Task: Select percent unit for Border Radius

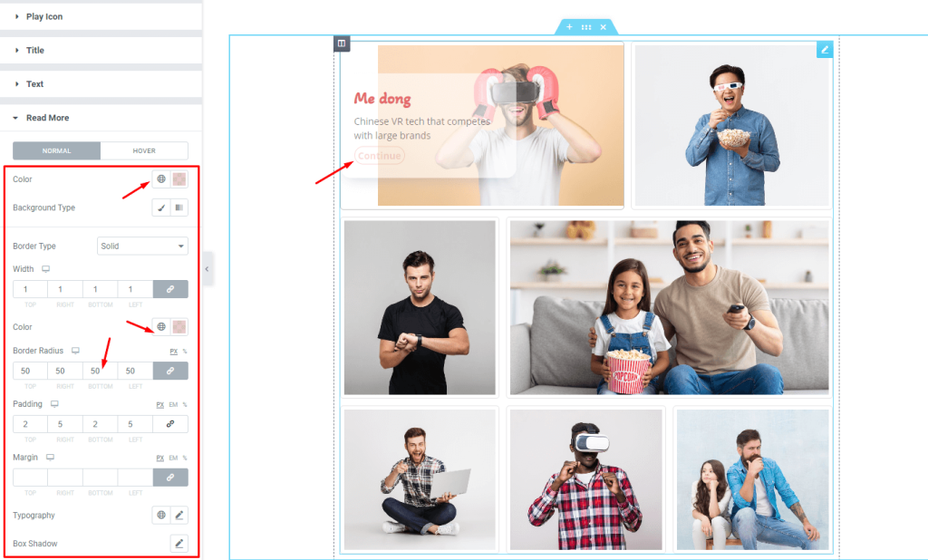Action: point(185,352)
